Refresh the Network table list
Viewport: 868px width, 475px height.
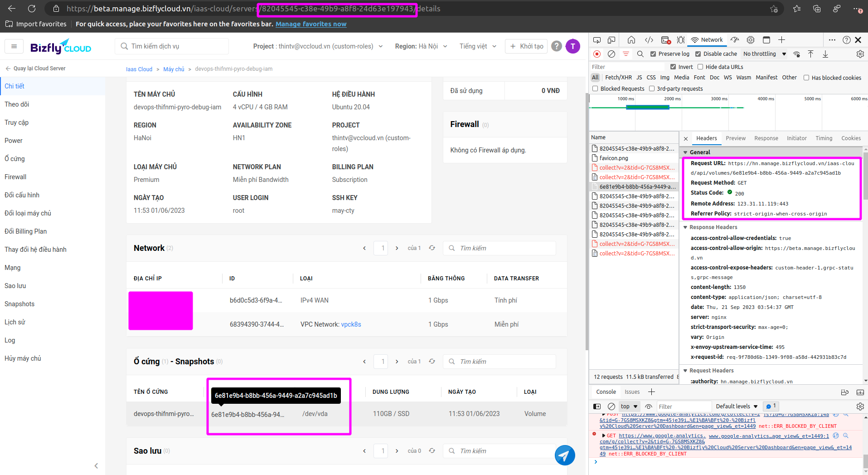[x=432, y=248]
